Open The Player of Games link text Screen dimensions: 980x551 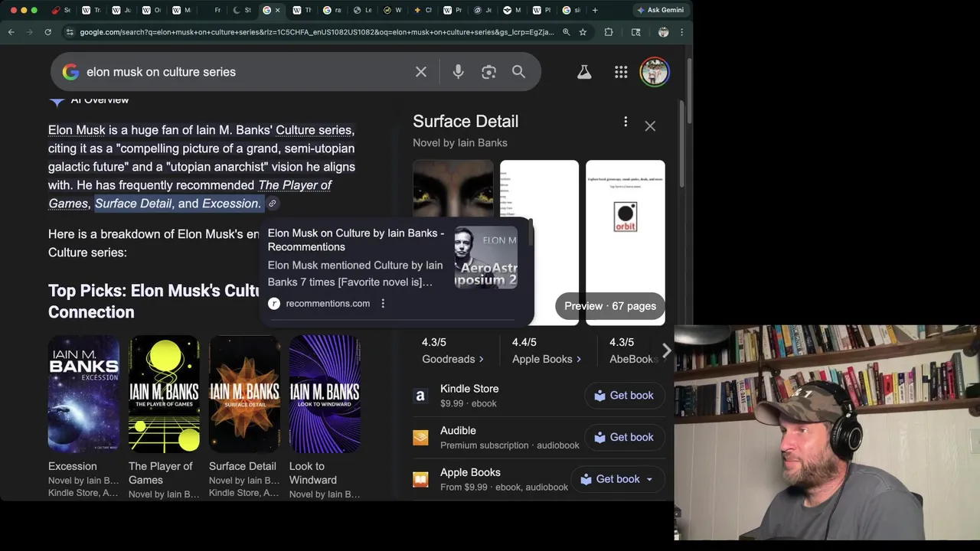[295, 185]
